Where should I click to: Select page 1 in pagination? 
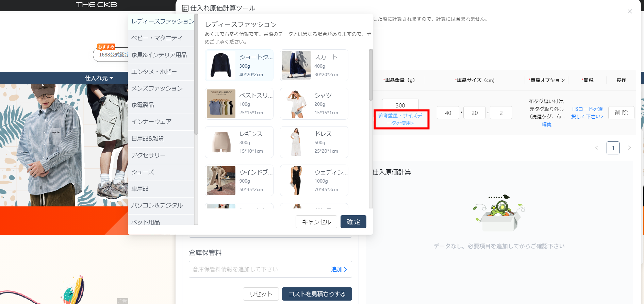[x=613, y=148]
